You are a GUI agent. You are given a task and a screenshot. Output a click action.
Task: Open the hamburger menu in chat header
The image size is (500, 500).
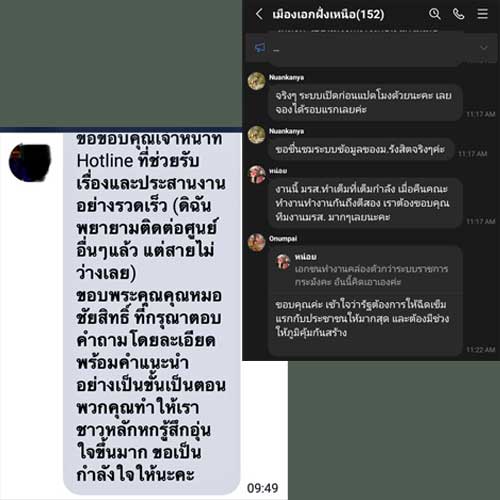(482, 14)
